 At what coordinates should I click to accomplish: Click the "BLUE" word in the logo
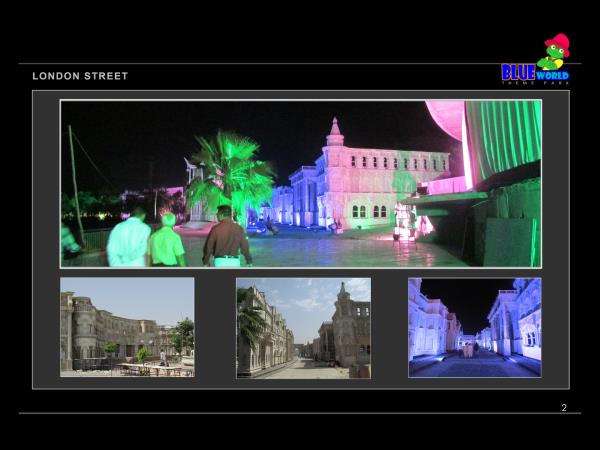pyautogui.click(x=517, y=73)
